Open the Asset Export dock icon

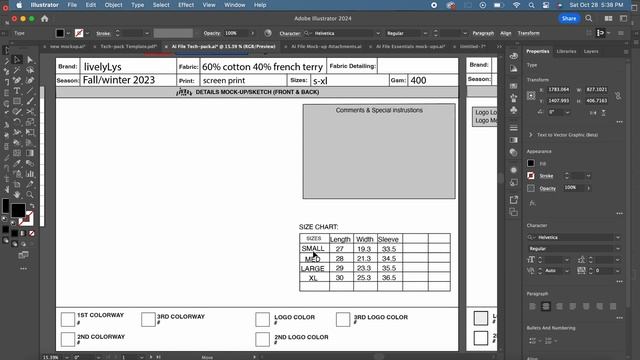click(x=513, y=200)
